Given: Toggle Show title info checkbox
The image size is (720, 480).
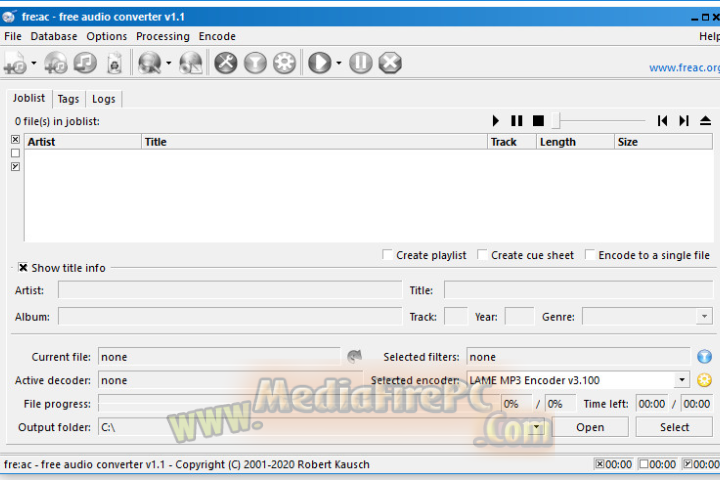Looking at the screenshot, I should click(x=23, y=267).
